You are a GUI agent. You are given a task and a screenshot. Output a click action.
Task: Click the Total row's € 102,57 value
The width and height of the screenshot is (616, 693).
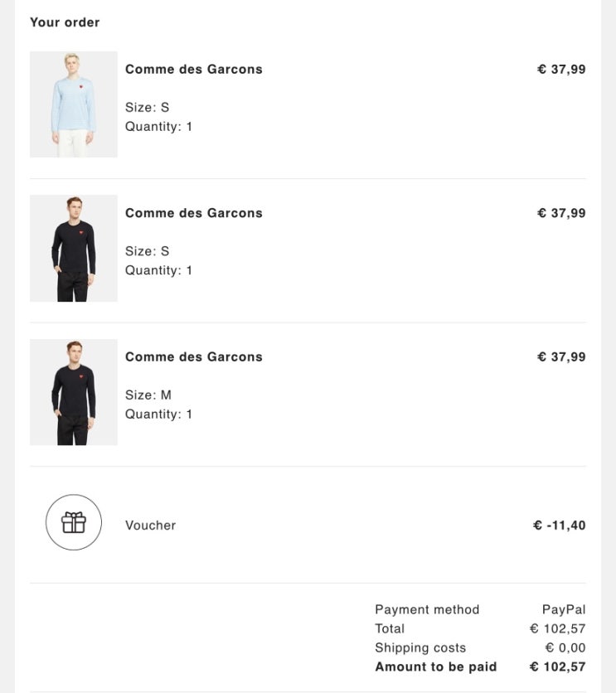tap(557, 629)
